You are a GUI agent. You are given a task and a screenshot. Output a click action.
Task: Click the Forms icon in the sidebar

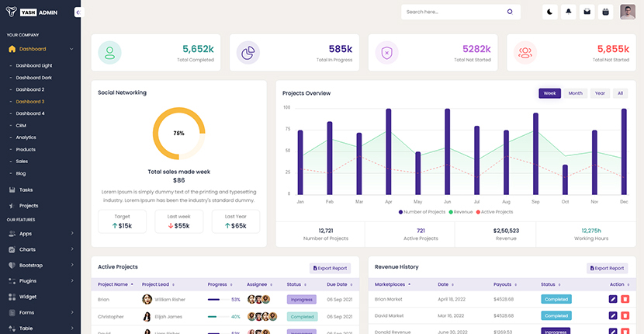pos(12,312)
